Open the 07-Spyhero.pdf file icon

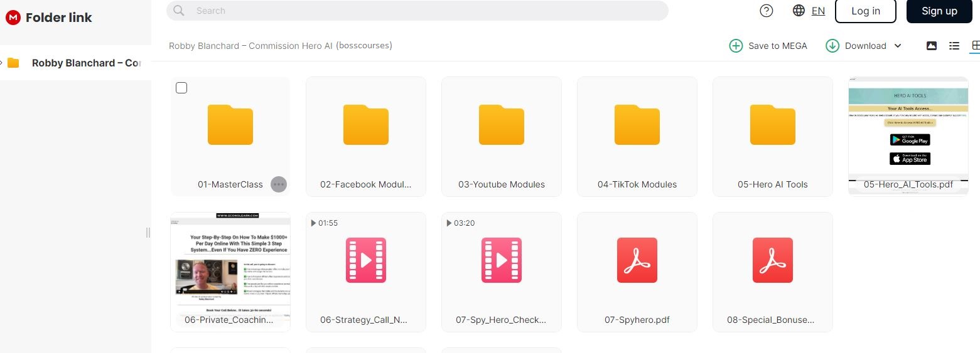tap(637, 260)
